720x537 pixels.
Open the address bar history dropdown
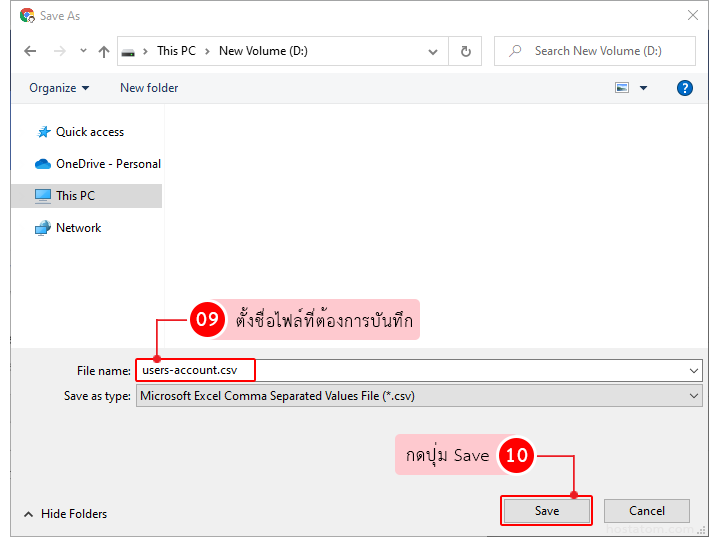pos(431,51)
